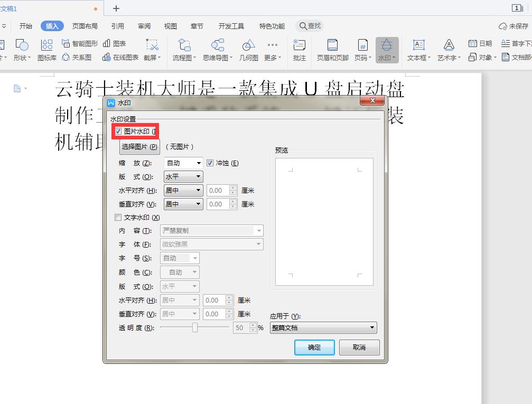Image resolution: width=532 pixels, height=404 pixels.
Task: Insert an online chart (在线图表)
Action: 120,58
